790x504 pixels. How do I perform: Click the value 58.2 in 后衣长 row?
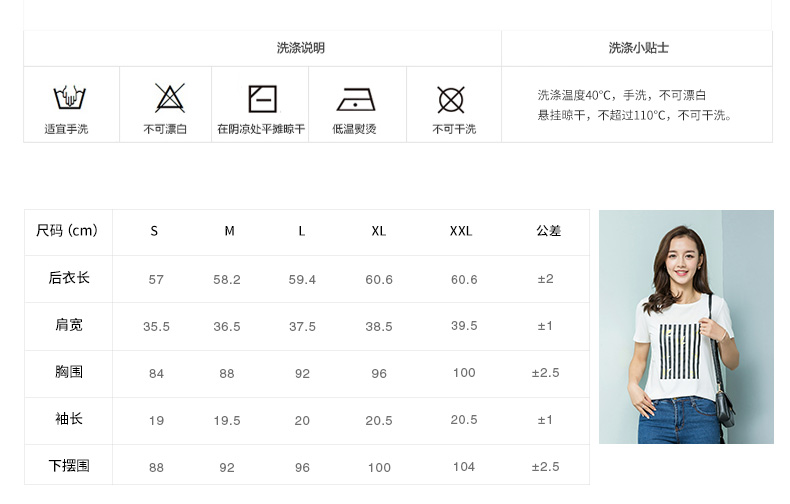(x=227, y=280)
